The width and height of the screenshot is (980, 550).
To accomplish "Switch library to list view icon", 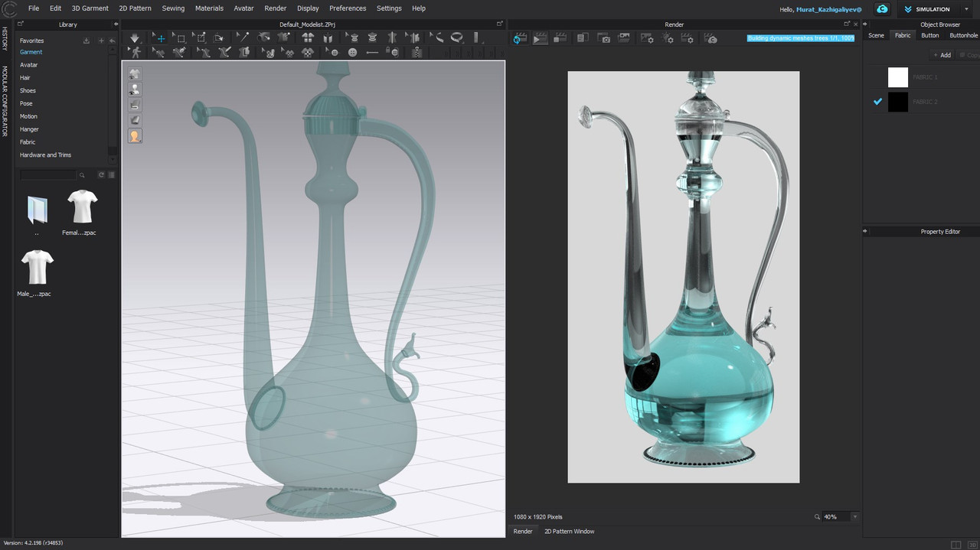I will click(112, 175).
